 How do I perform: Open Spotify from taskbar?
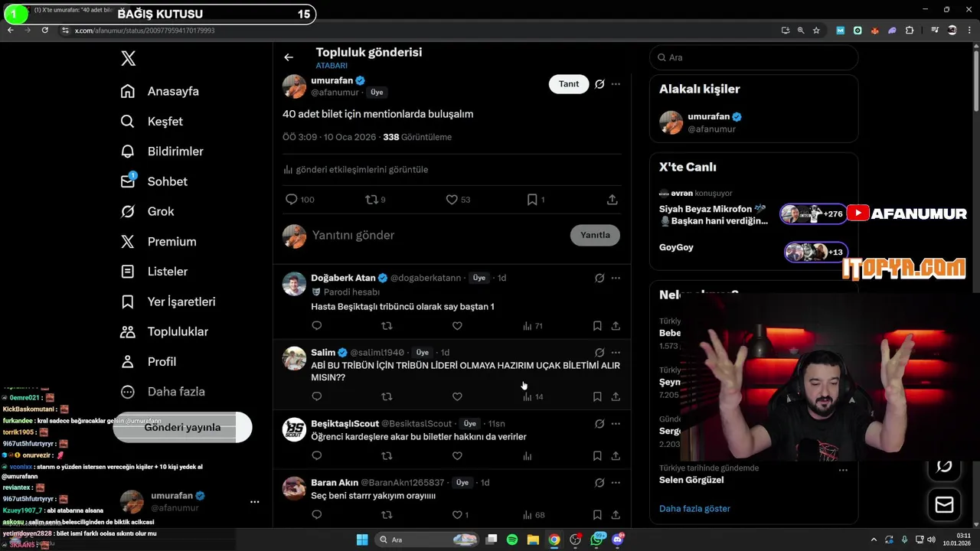point(512,540)
